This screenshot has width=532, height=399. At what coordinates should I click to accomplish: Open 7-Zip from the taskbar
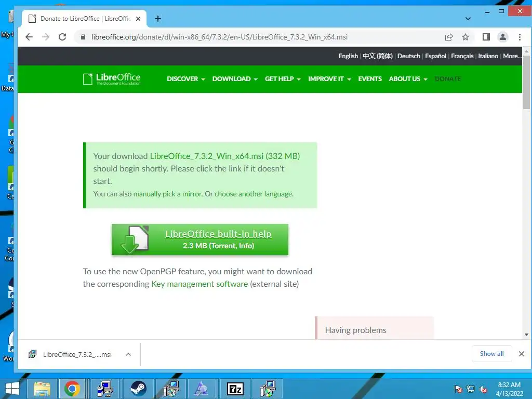point(235,389)
